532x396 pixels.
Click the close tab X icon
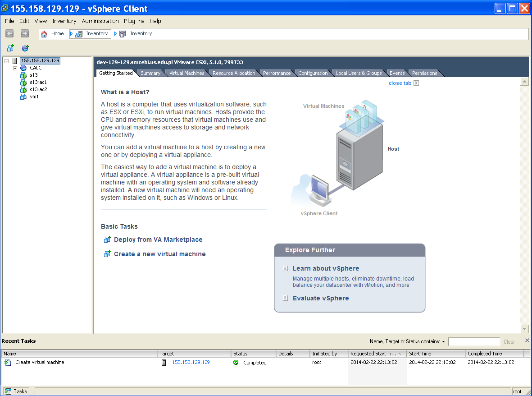pyautogui.click(x=416, y=83)
